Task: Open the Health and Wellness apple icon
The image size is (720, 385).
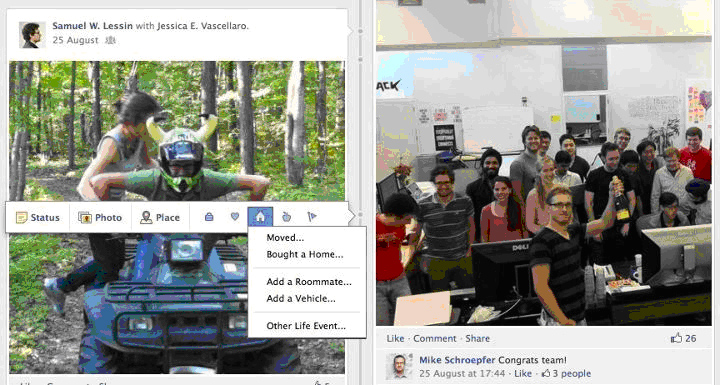Action: (x=287, y=216)
